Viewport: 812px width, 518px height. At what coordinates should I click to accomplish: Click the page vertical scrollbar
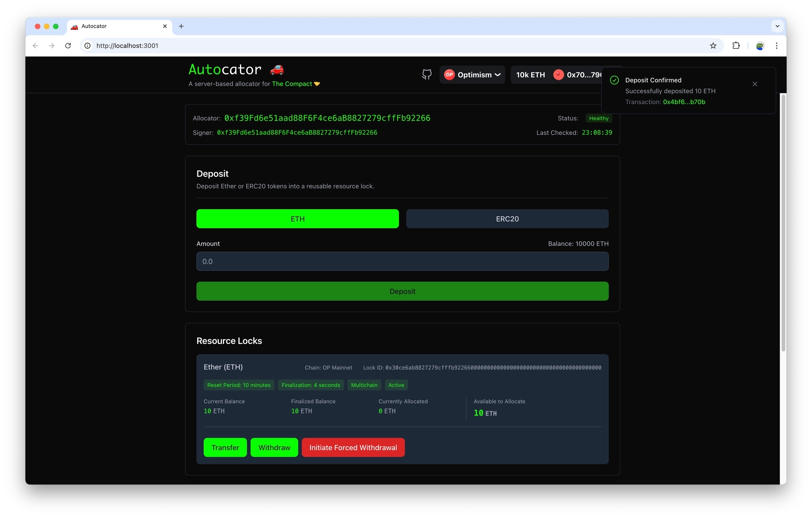click(x=783, y=222)
